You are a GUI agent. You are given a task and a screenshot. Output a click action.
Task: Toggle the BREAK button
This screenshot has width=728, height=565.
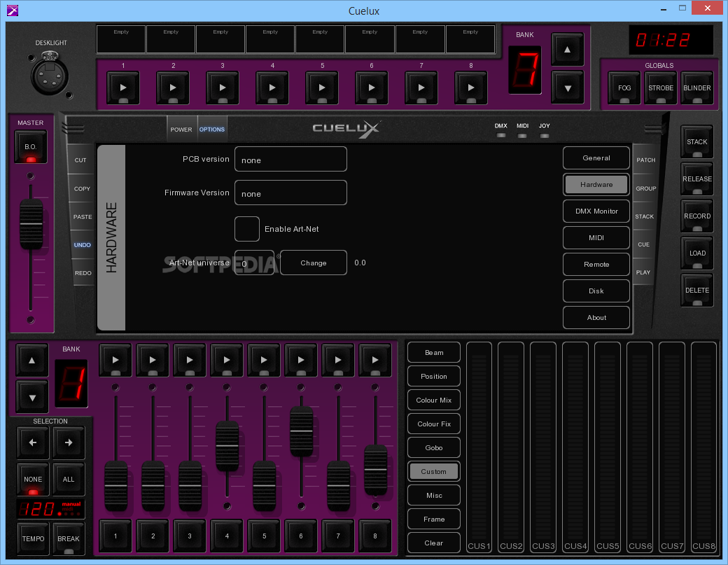click(x=69, y=538)
